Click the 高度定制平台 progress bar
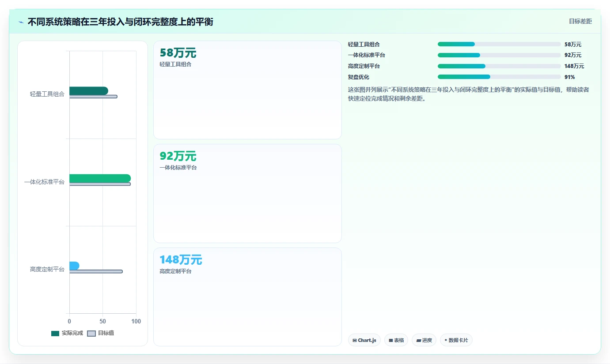610x364 pixels. pos(499,66)
